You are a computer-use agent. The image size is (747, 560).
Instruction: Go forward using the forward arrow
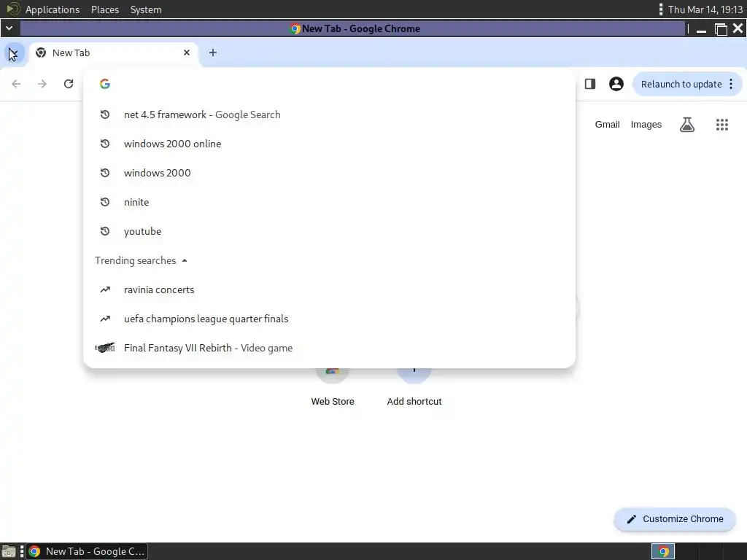42,84
